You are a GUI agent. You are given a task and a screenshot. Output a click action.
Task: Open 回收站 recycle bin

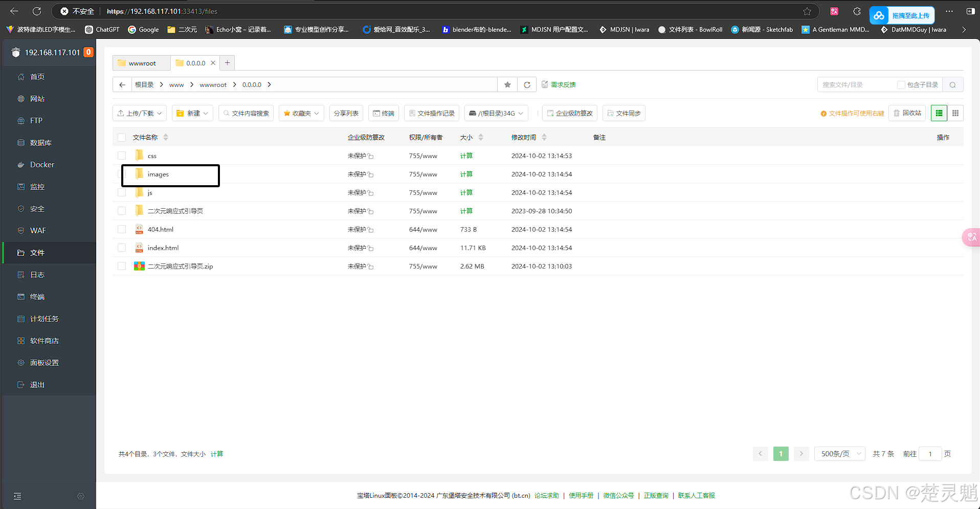click(907, 113)
